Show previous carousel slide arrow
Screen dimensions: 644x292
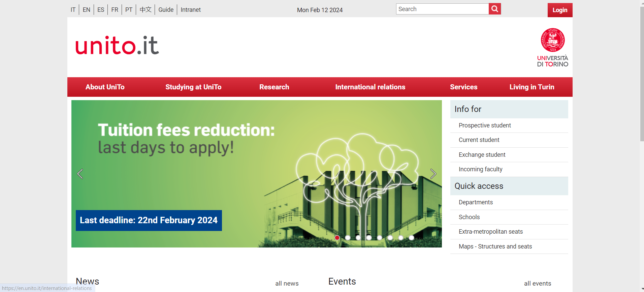[x=80, y=174]
